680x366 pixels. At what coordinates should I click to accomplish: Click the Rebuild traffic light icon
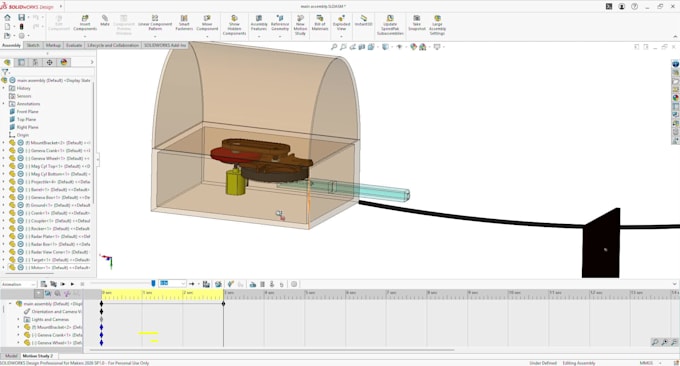(x=21, y=26)
